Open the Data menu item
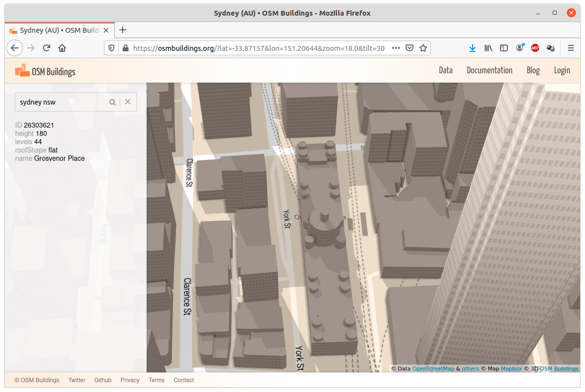585x392 pixels. [x=445, y=70]
